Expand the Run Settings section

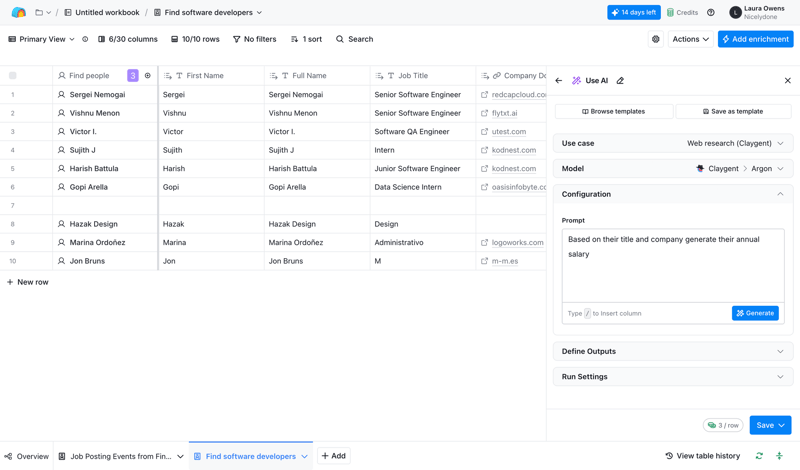tap(673, 377)
